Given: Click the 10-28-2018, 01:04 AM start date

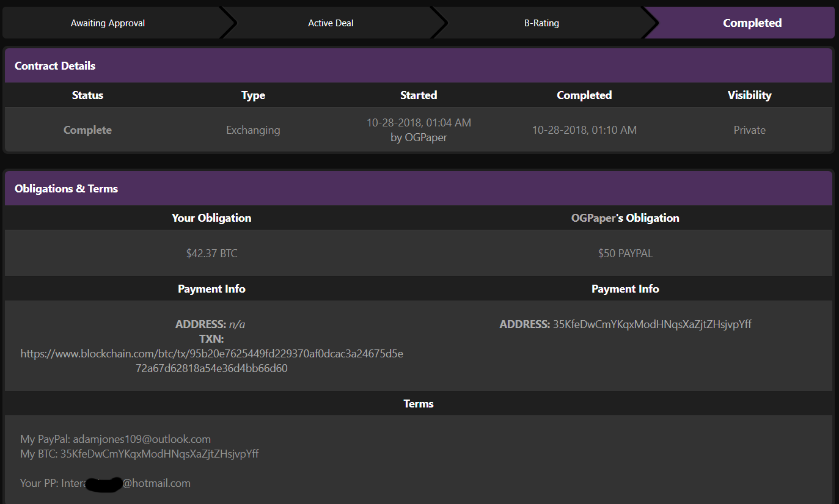Looking at the screenshot, I should point(419,123).
